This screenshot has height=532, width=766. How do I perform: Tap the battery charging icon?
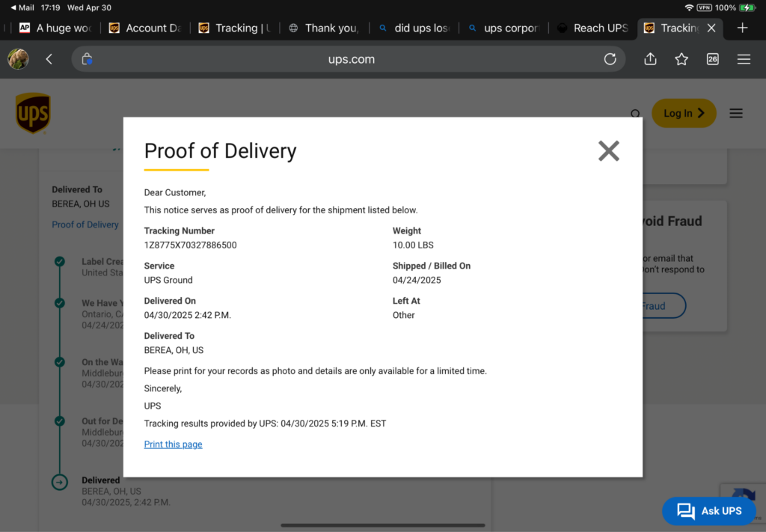[x=747, y=7]
